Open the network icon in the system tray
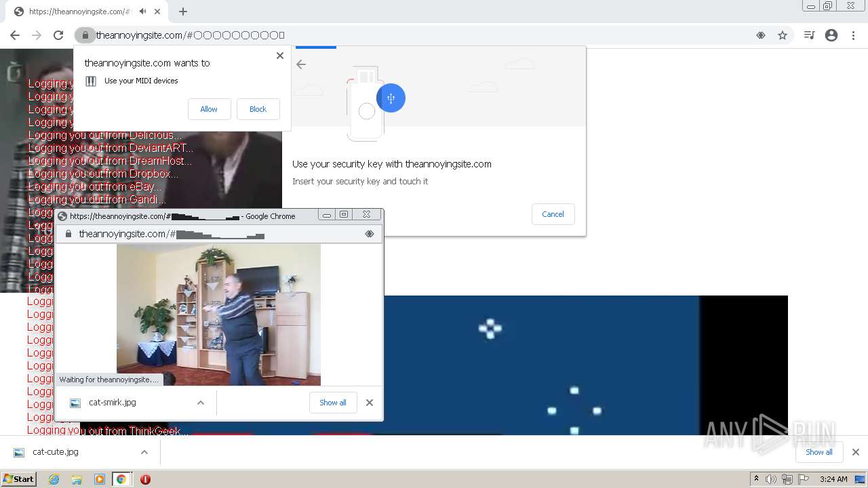 coord(787,479)
